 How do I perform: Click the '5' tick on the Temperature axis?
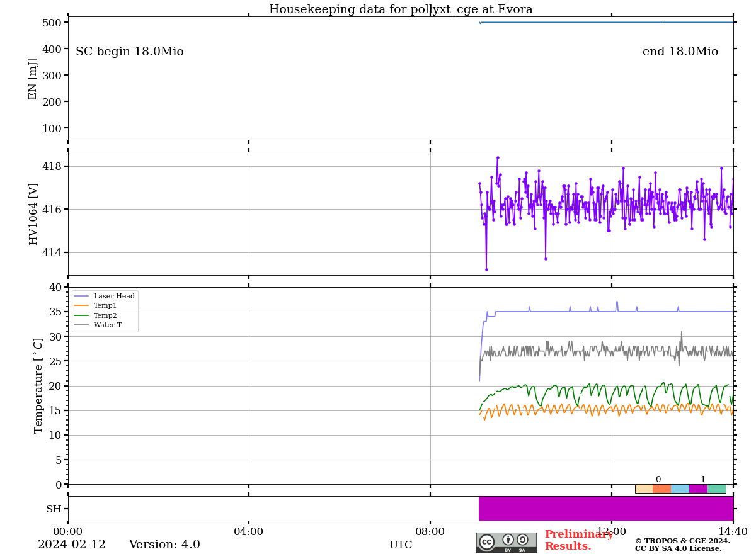point(59,460)
